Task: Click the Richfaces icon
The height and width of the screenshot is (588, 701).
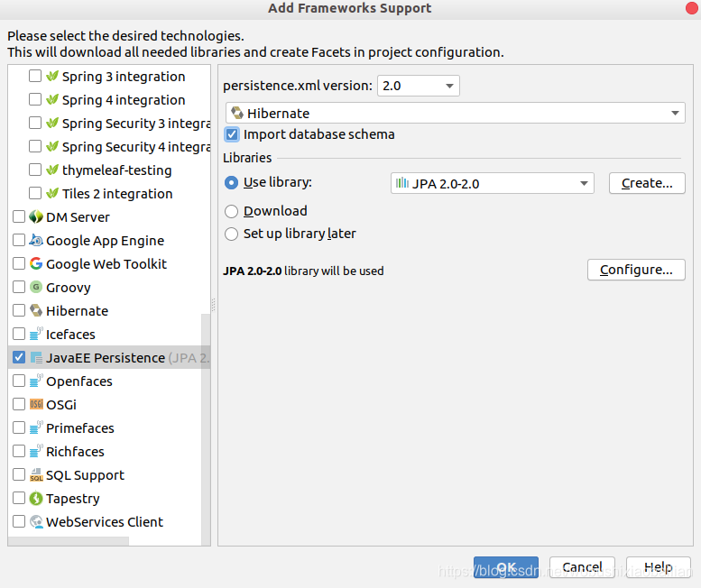Action: pos(36,451)
